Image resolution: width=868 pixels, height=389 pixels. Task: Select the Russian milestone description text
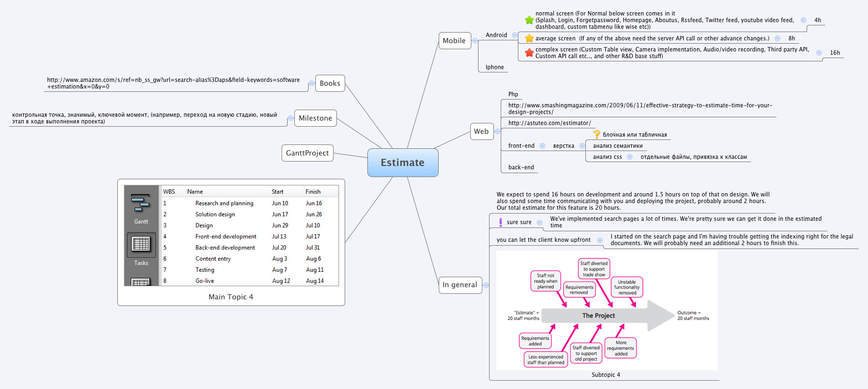pos(144,118)
